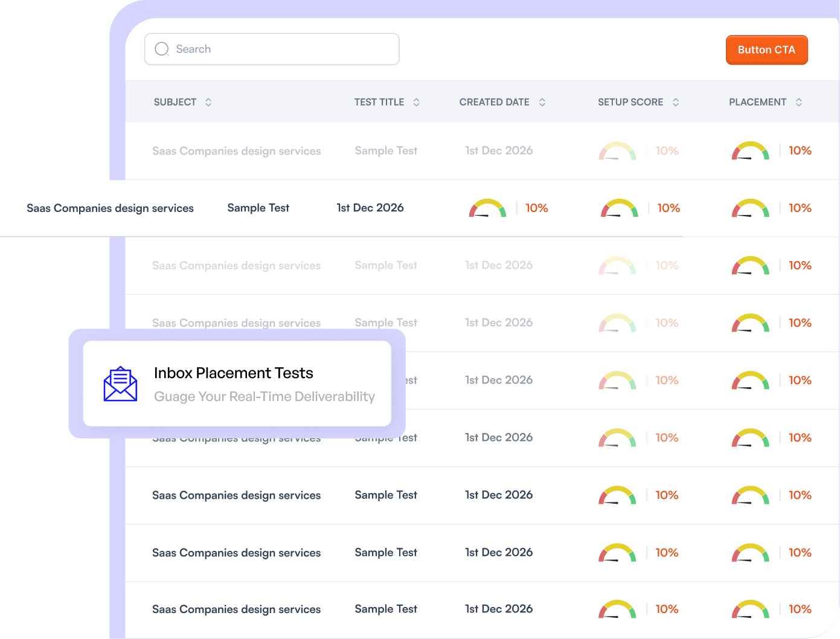
Task: Open subject text in the highlighted row
Action: tap(110, 208)
